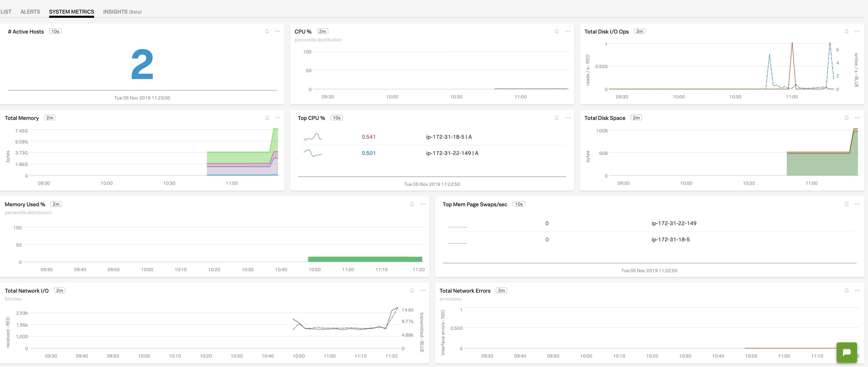This screenshot has width=868, height=367.
Task: Open the Total Memory options menu
Action: pyautogui.click(x=278, y=118)
